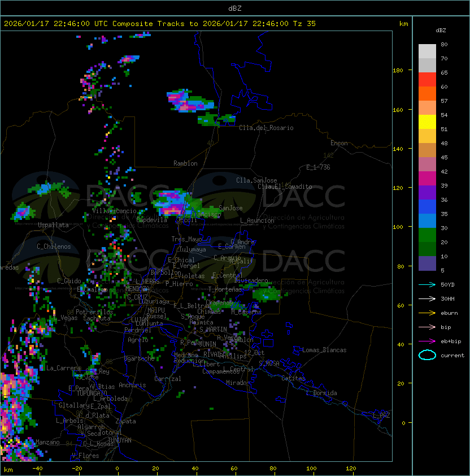Select the indigo swatch between 10 and 5
Viewport: 470px width, 476px height.
pyautogui.click(x=427, y=263)
